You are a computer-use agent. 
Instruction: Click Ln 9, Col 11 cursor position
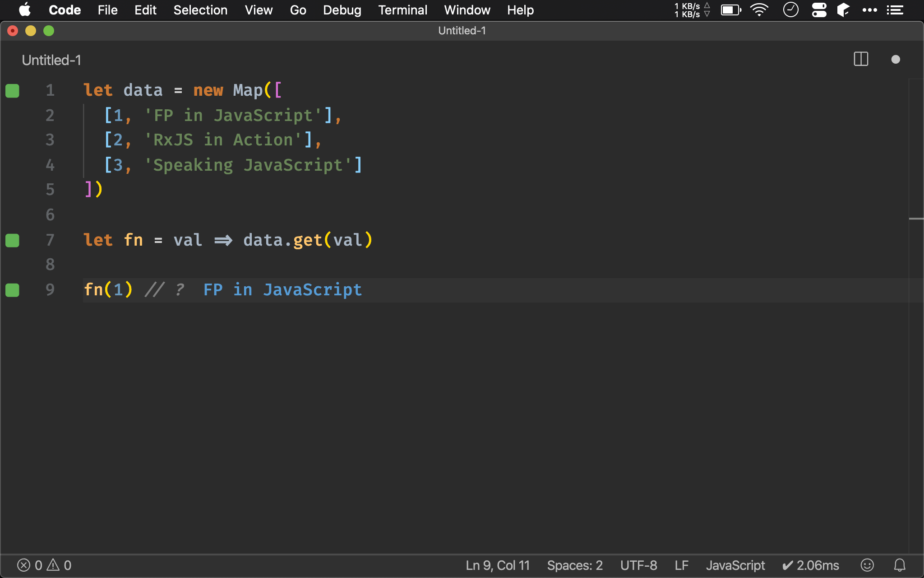click(x=498, y=565)
